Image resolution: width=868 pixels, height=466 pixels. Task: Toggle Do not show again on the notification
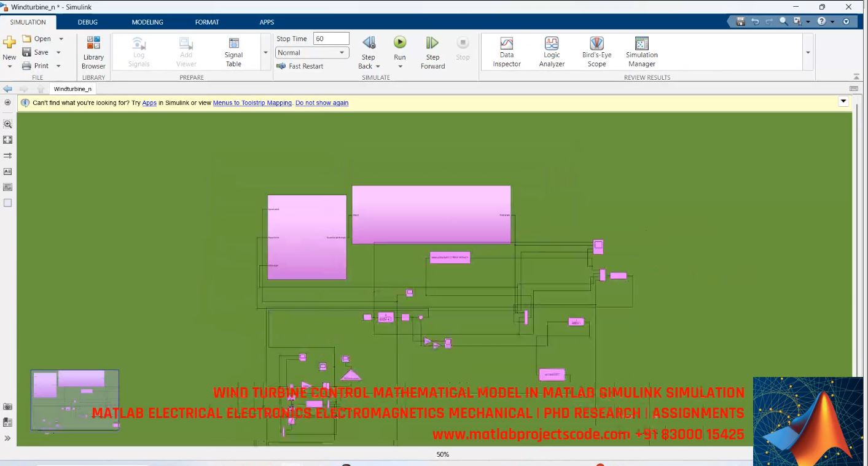click(x=321, y=103)
